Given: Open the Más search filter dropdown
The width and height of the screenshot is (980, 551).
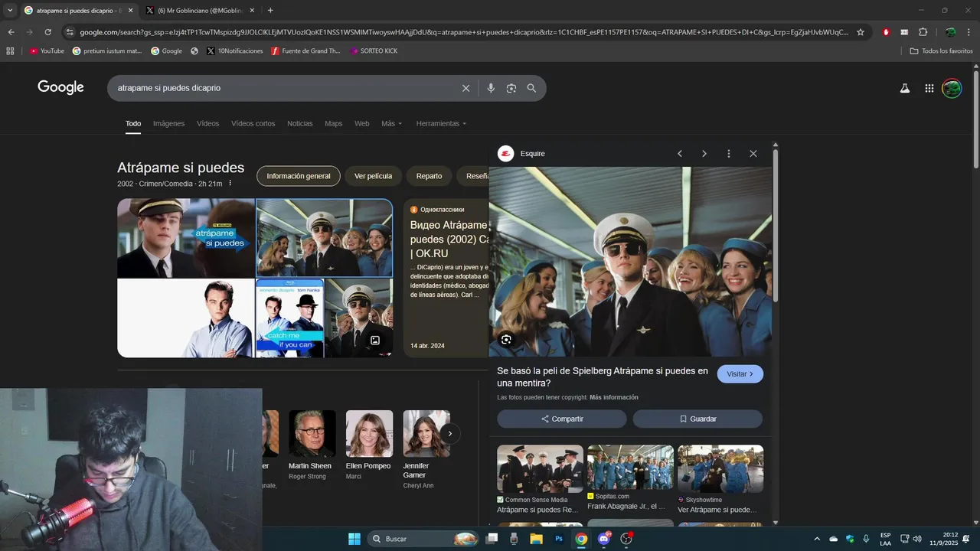Looking at the screenshot, I should (x=391, y=123).
